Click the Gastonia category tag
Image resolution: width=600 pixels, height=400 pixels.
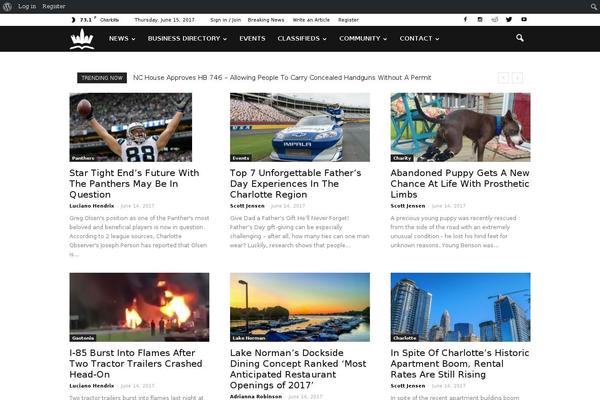(83, 338)
